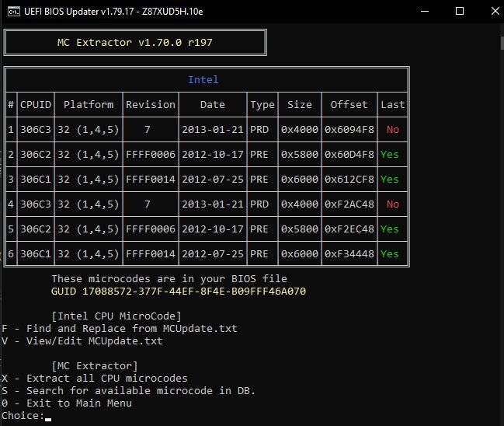Click the MC Extractor v1.70.0 r197 header

135,43
